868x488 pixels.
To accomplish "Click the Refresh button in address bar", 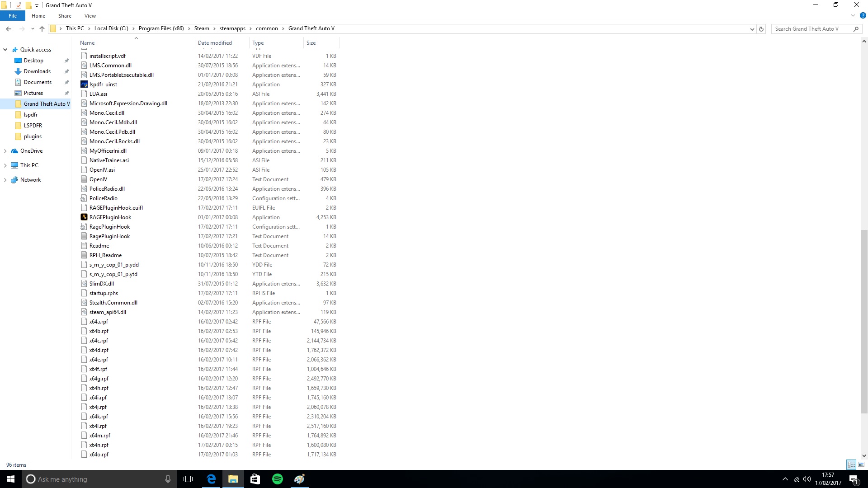I will (761, 29).
